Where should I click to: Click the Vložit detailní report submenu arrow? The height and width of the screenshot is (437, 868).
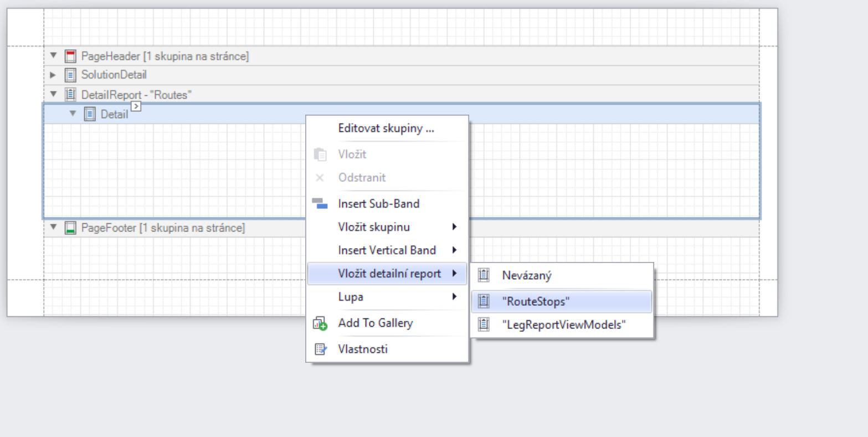point(455,274)
